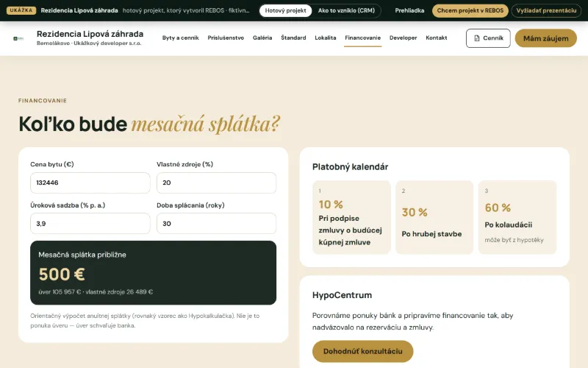The image size is (588, 368).
Task: Click 'Bernolákovo · Ukážkový developer s.r.o.' subtitle
Action: [x=89, y=43]
